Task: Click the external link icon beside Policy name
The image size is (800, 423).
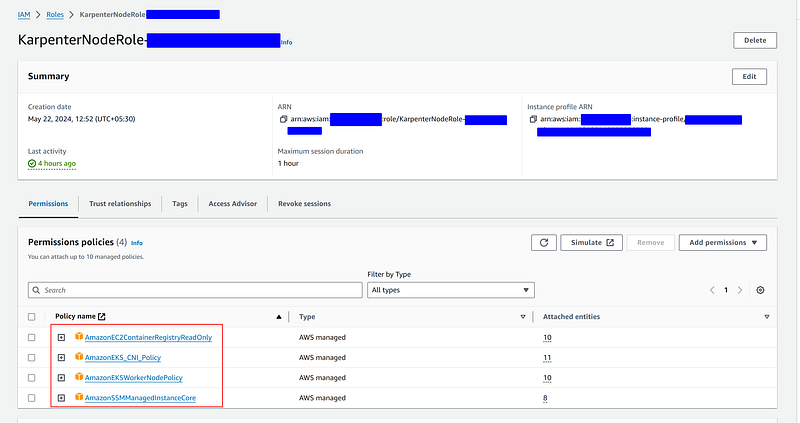Action: [x=102, y=317]
